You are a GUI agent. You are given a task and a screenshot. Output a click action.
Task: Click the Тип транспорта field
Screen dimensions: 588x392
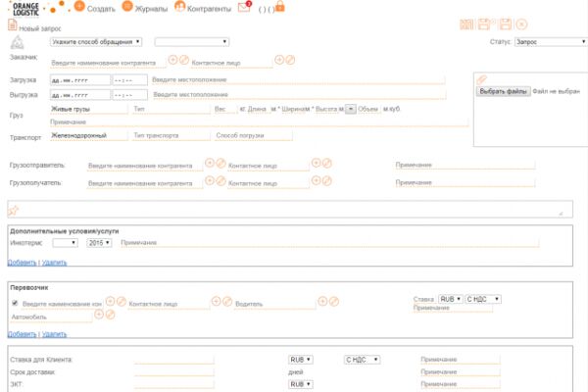(171, 136)
